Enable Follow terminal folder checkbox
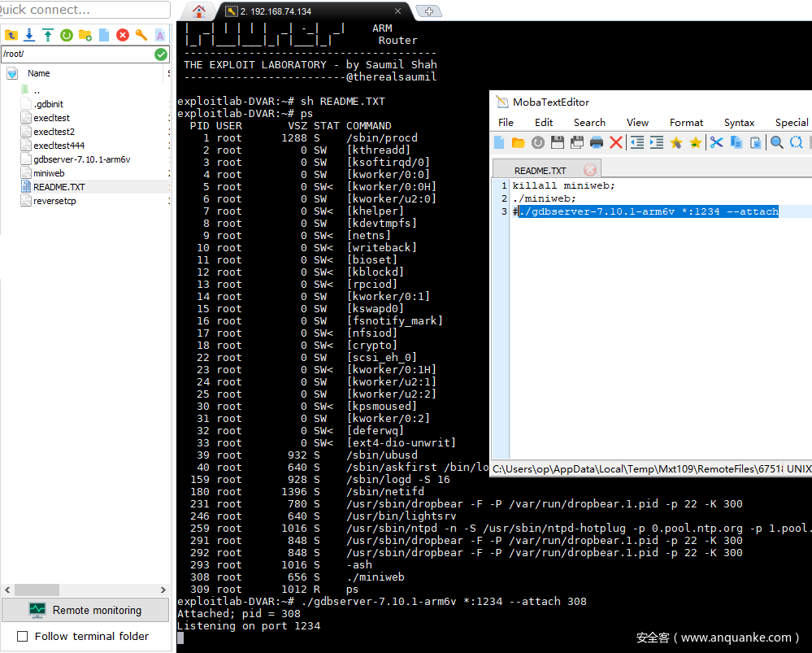The image size is (812, 653). coord(23,636)
